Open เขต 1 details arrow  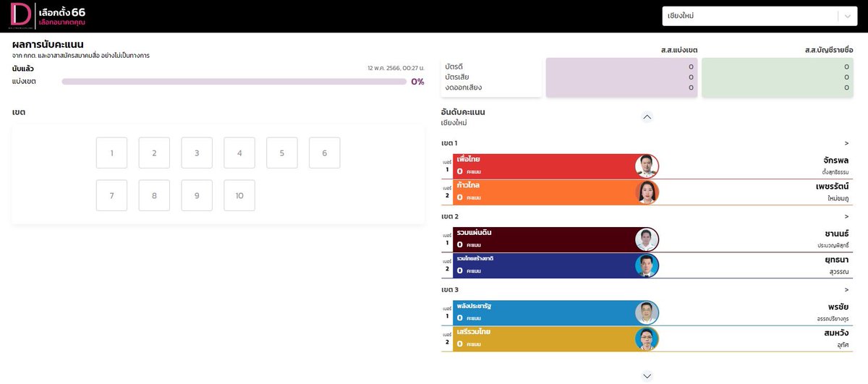pyautogui.click(x=846, y=143)
